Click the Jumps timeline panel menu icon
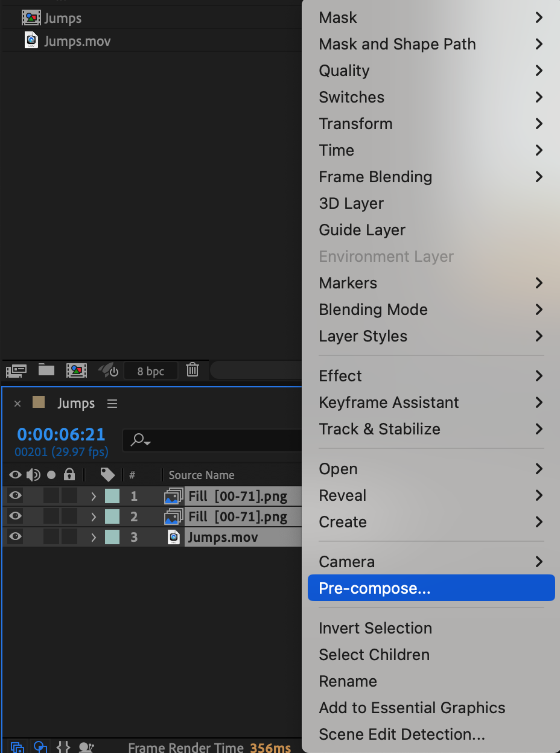Viewport: 560px width, 753px height. point(112,404)
